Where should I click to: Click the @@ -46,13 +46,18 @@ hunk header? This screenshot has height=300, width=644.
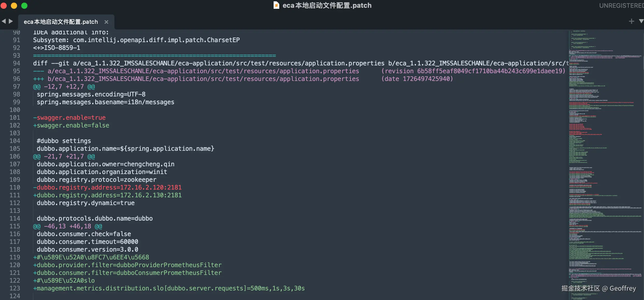coord(68,226)
